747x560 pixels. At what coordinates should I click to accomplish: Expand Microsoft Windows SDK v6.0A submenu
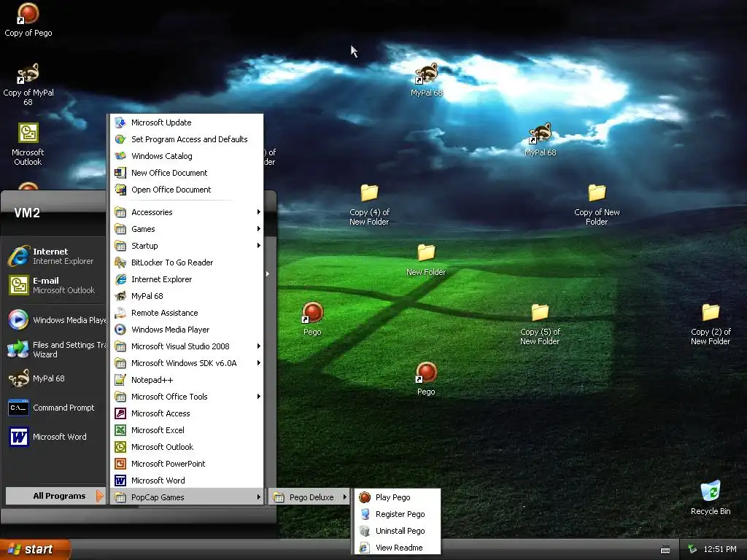coord(187,363)
